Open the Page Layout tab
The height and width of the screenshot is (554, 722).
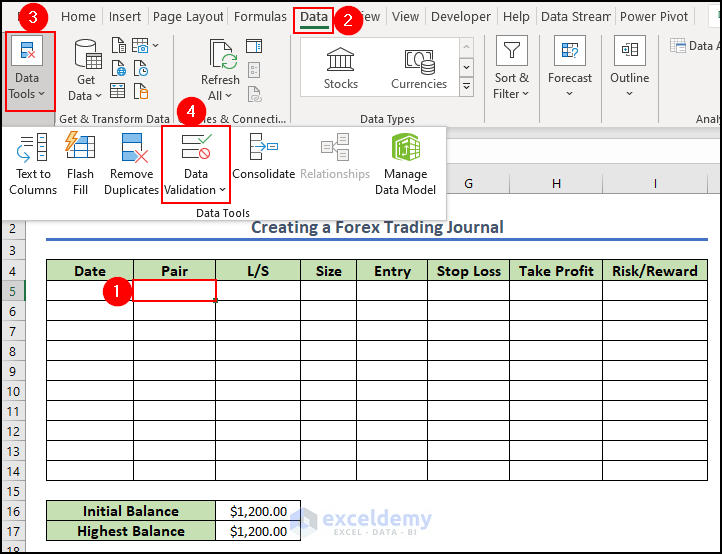188,17
